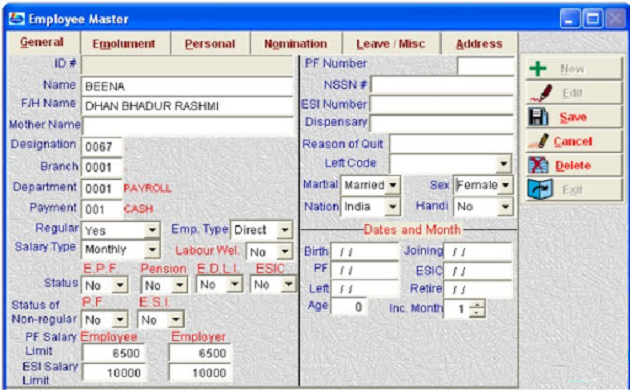Open the Nomination tab
This screenshot has width=630, height=390.
tap(296, 44)
